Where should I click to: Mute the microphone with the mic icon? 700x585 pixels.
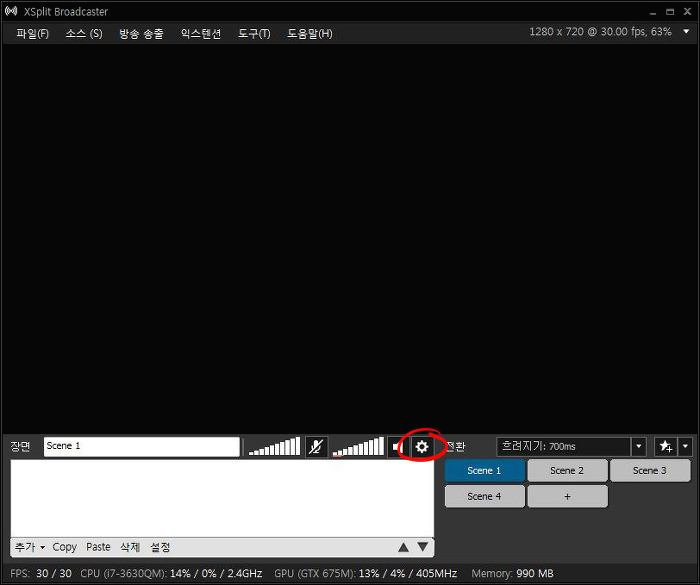tap(316, 446)
